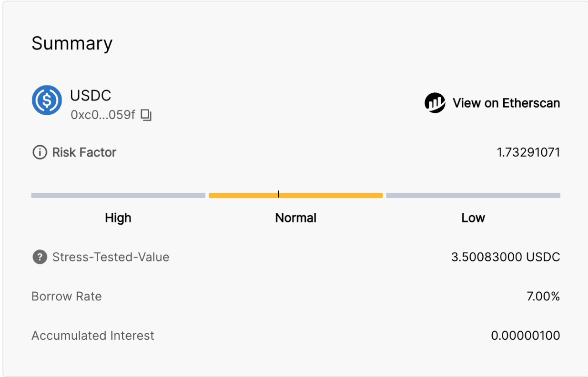Click the black marker on the risk bar
The width and height of the screenshot is (588, 377).
[x=278, y=194]
